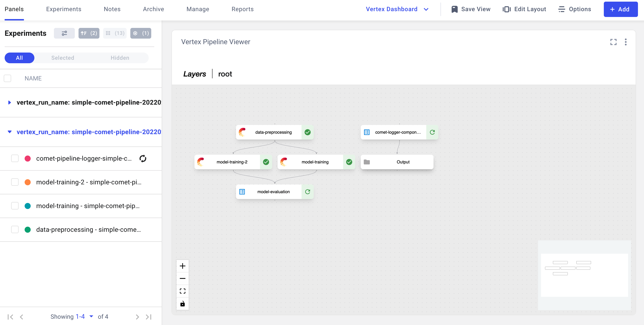This screenshot has width=644, height=325.
Task: Toggle checkbox for model-training experiment
Action: [14, 205]
